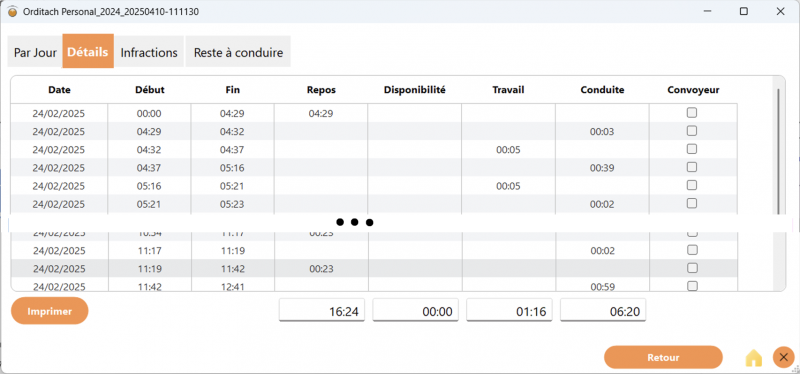Click the Imprimer button
The height and width of the screenshot is (374, 800).
[49, 311]
